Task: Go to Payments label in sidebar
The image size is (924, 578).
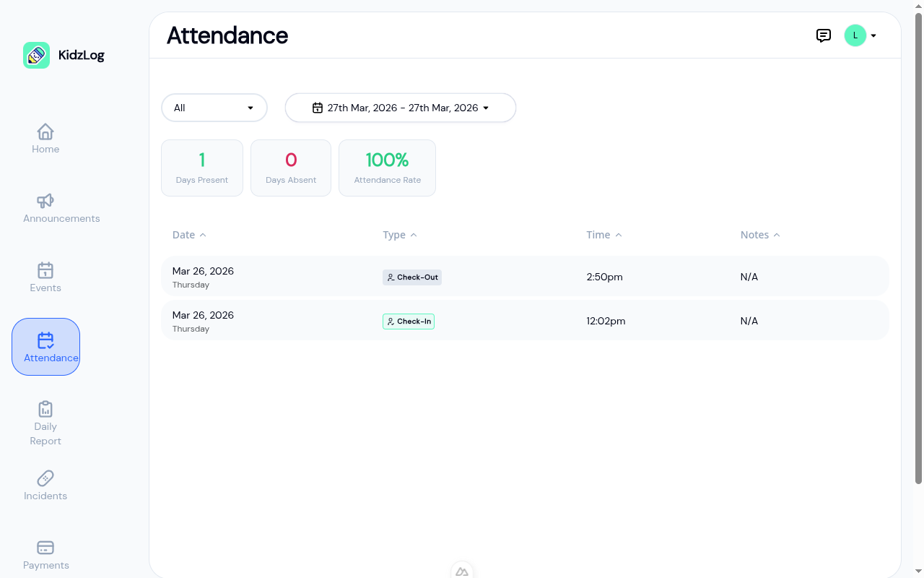Action: 46,565
